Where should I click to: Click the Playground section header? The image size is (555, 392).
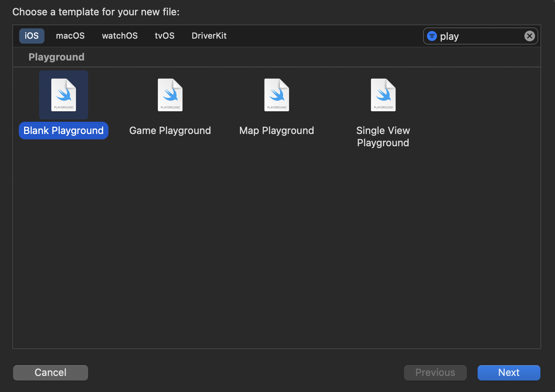(x=56, y=57)
